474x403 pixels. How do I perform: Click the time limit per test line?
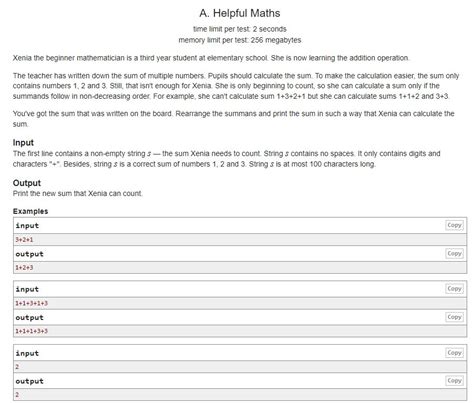tap(240, 29)
